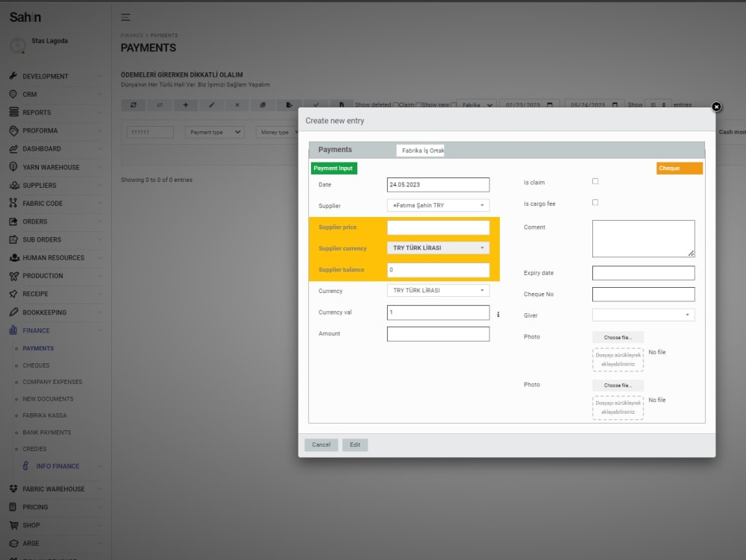Open the INFO FINANCE sidebar entry
The height and width of the screenshot is (560, 746).
pyautogui.click(x=57, y=465)
